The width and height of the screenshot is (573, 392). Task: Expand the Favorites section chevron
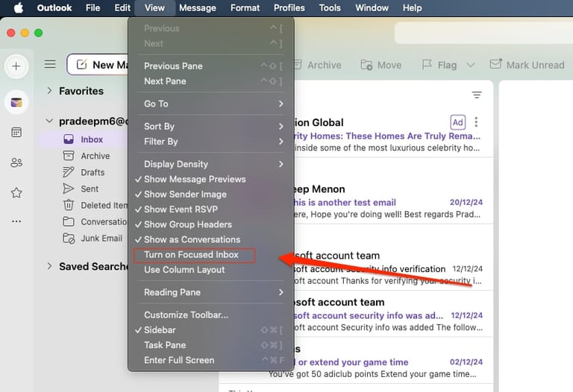coord(50,90)
